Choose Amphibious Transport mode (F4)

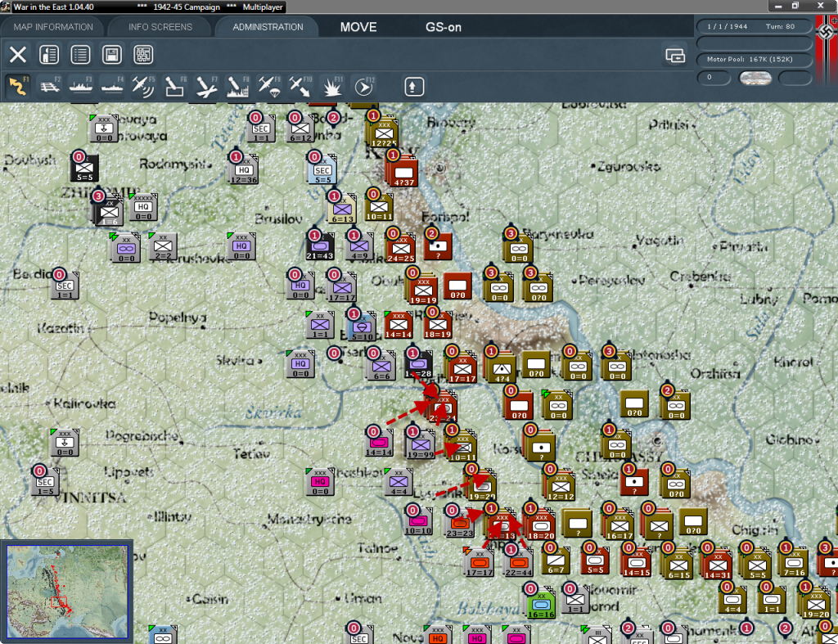pyautogui.click(x=112, y=87)
